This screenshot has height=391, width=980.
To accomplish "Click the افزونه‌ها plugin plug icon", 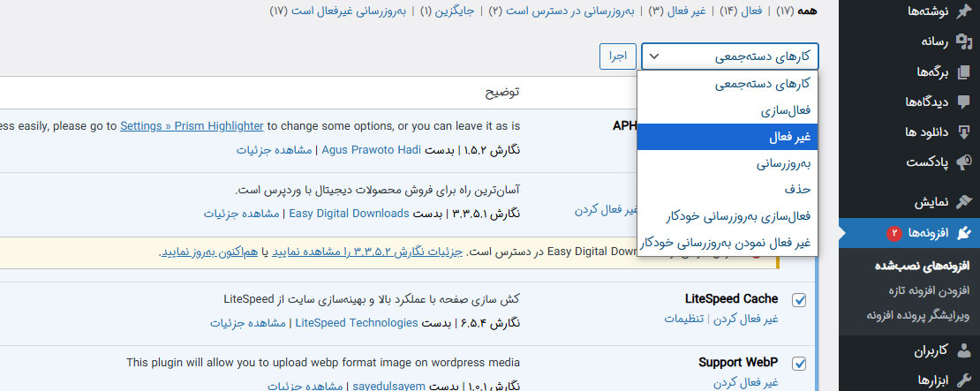I will point(964,233).
